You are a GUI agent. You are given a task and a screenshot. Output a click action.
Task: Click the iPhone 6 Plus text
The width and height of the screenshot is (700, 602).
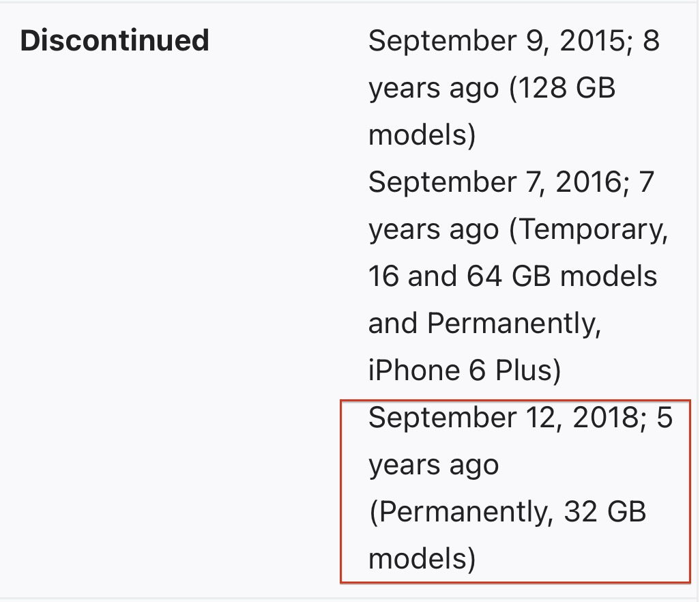pyautogui.click(x=464, y=371)
